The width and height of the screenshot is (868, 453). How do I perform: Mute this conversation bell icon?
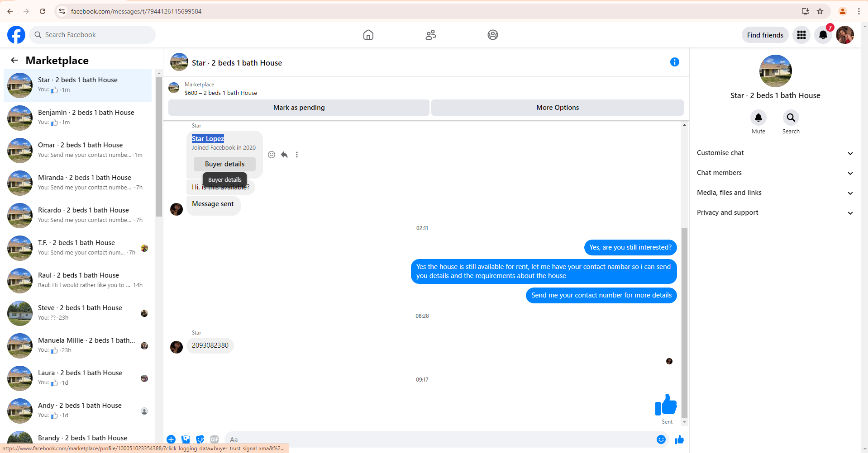(x=758, y=118)
